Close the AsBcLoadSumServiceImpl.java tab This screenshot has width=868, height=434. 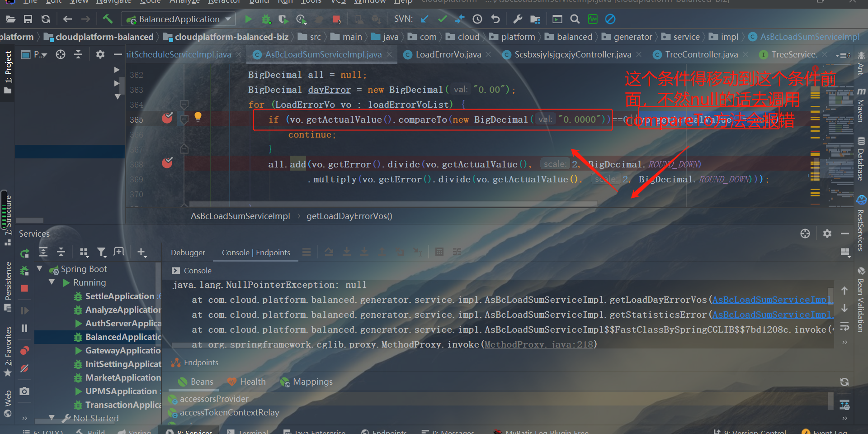[x=389, y=55]
